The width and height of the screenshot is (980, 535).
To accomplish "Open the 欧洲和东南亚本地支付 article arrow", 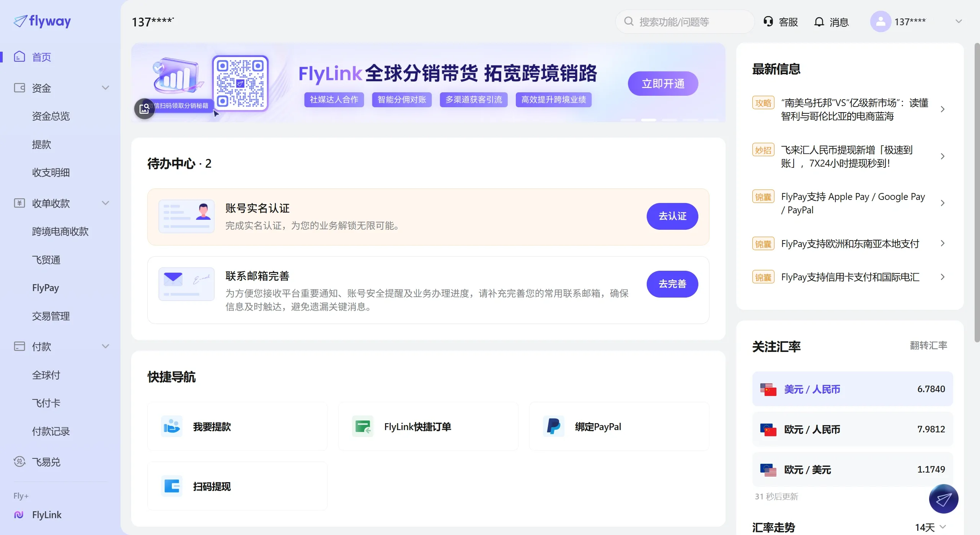I will (942, 243).
